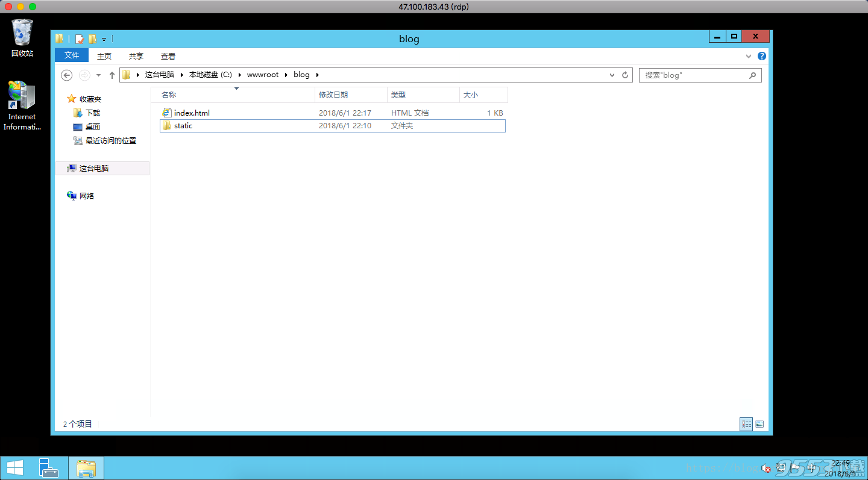Expand the breadcrumb arrow after blog
This screenshot has height=480, width=868.
[317, 75]
